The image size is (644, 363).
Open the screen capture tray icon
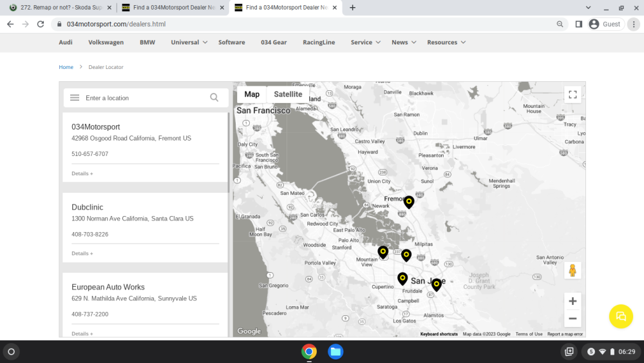coord(569,351)
